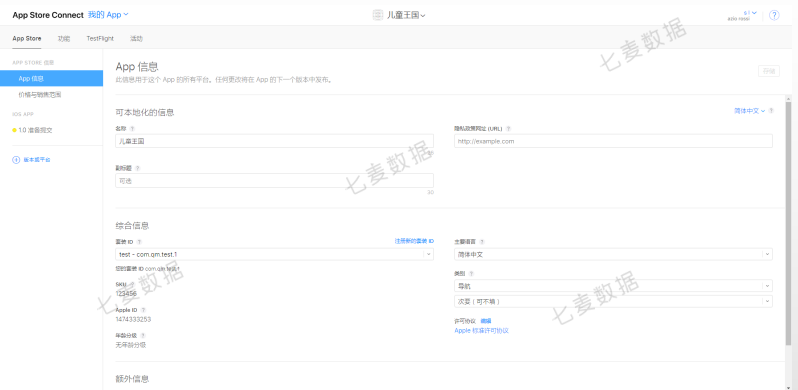Click the help icon beside 套装 ID label

point(139,242)
